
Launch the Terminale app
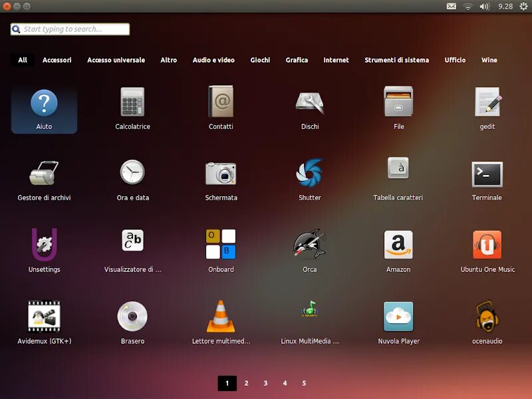[x=487, y=180]
